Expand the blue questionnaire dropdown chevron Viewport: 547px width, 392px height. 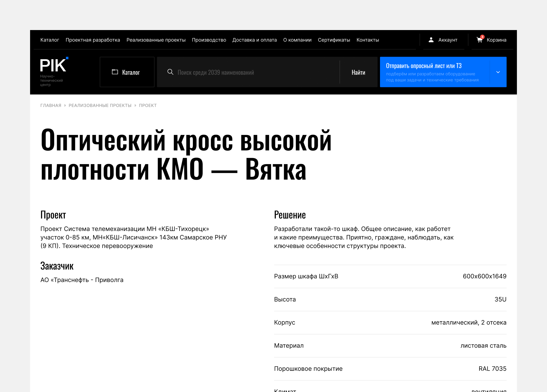coord(498,72)
